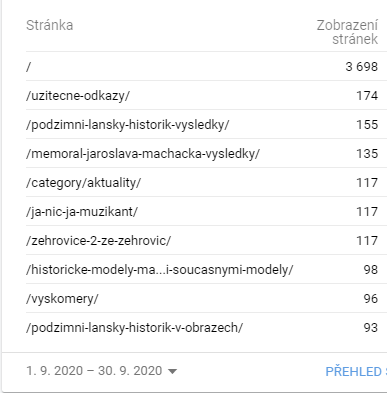Click the 98 pageviews value
Screen dimensions: 387x393
(x=371, y=270)
